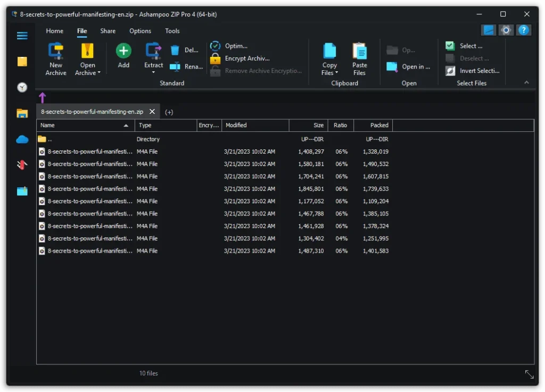Open the help question mark icon
The width and height of the screenshot is (545, 392).
click(524, 30)
